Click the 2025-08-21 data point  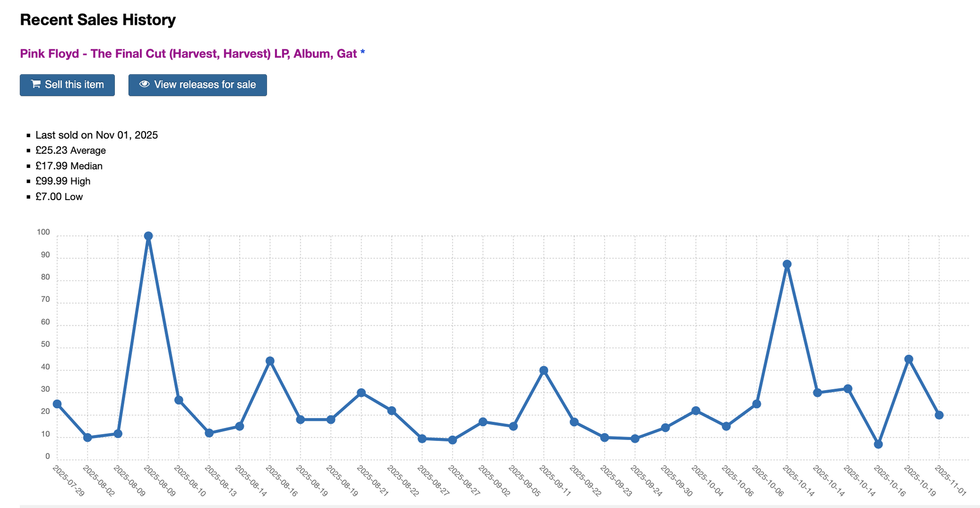(x=361, y=393)
